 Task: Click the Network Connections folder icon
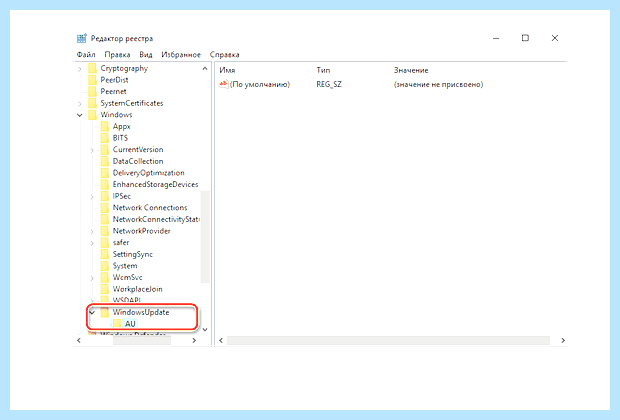[x=105, y=208]
